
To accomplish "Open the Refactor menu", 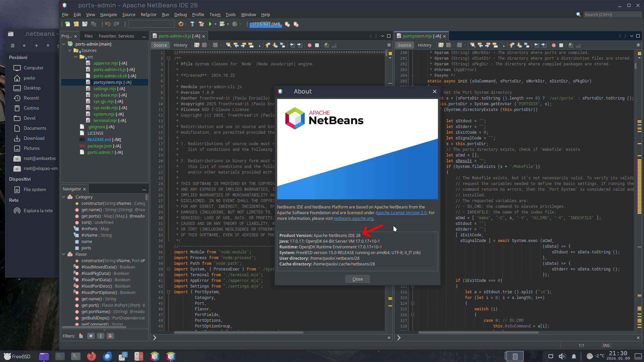I will click(x=149, y=15).
